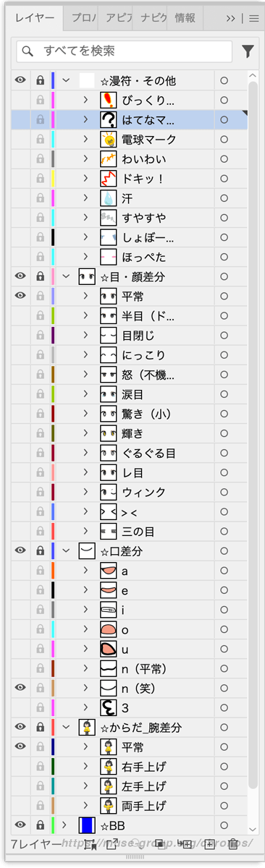The width and height of the screenshot is (265, 868).
Task: Click the lock icon on ☆口差分 layer
Action: pyautogui.click(x=40, y=551)
